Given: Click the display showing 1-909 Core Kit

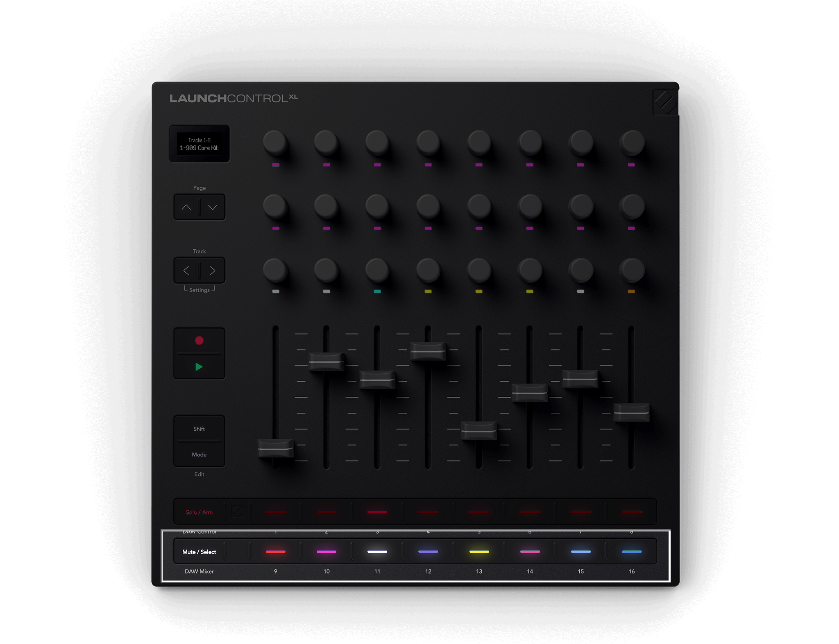Looking at the screenshot, I should (199, 144).
